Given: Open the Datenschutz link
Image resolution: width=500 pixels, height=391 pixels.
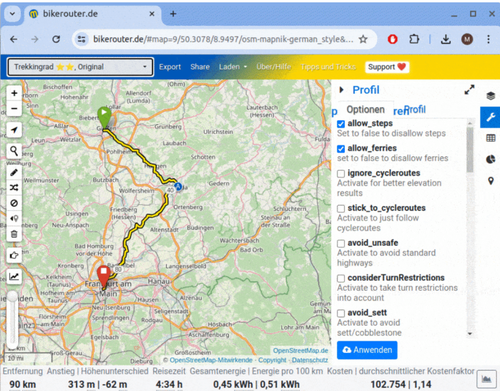Looking at the screenshot, I should pyautogui.click(x=310, y=360).
